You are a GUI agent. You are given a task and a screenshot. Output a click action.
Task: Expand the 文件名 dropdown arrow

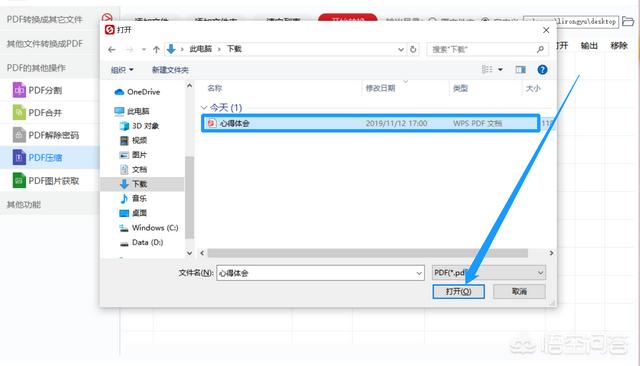419,273
